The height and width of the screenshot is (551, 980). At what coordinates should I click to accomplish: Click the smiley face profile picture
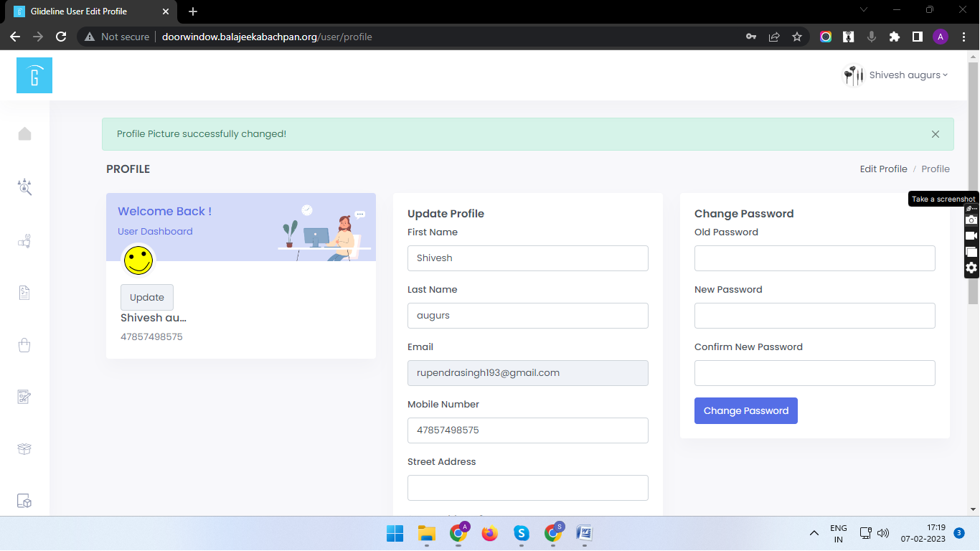point(138,260)
